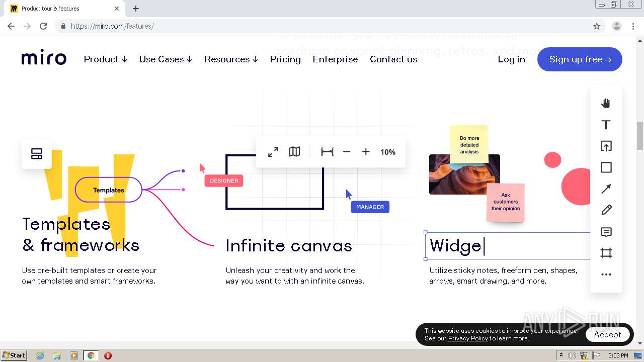Click the Log in link

click(511, 59)
